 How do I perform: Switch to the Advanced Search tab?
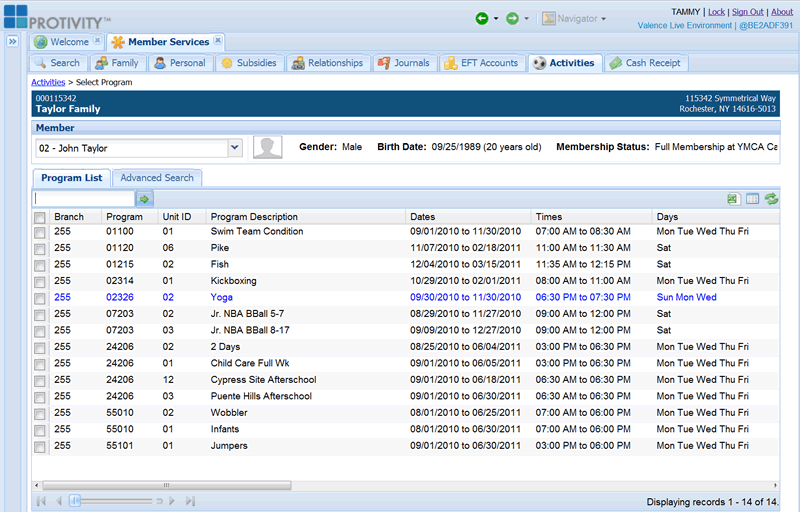(157, 178)
